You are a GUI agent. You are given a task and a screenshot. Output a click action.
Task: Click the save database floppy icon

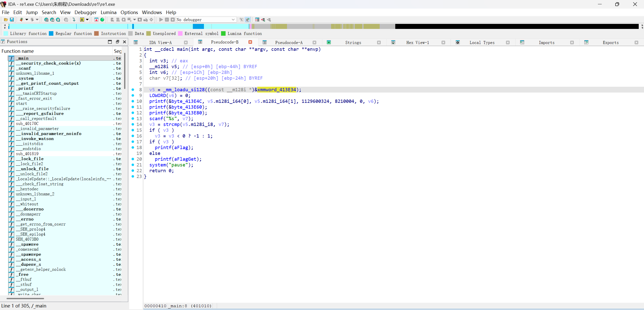coord(12,20)
